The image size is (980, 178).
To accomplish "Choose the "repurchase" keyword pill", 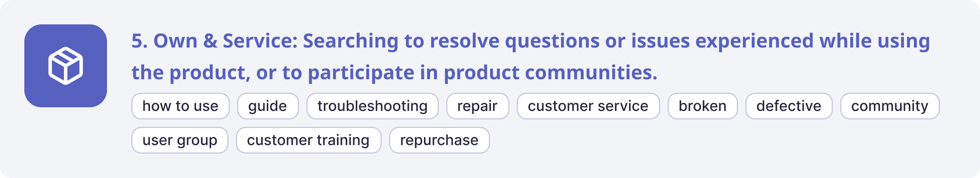I will (439, 140).
